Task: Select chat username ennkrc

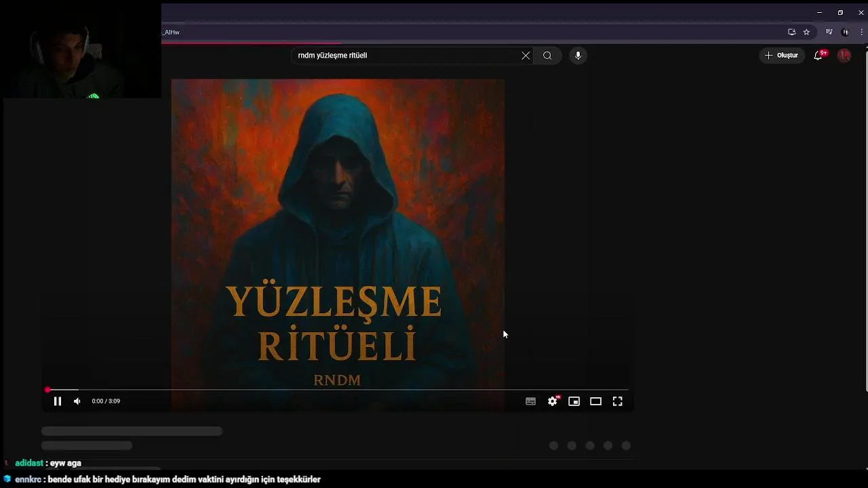Action: tap(28, 479)
